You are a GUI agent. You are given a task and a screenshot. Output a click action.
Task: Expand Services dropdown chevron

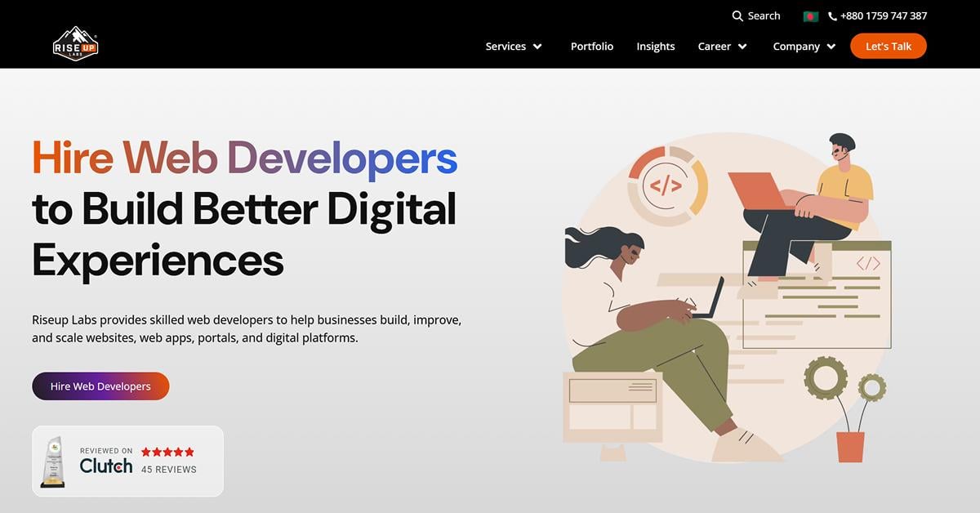[537, 47]
